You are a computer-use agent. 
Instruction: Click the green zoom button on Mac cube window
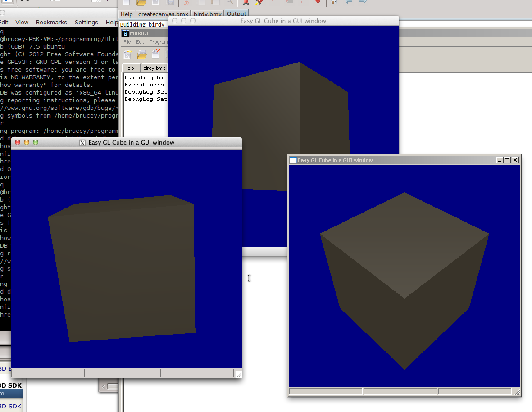tap(36, 142)
